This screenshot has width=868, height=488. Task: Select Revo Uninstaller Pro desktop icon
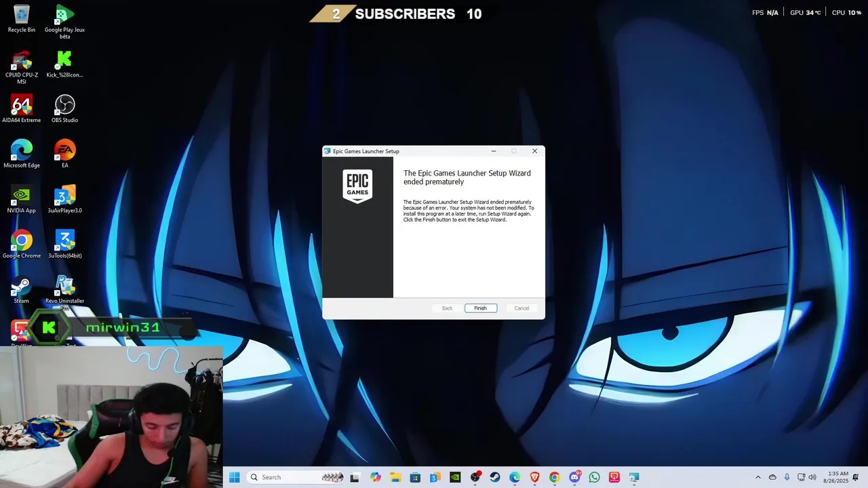click(64, 291)
